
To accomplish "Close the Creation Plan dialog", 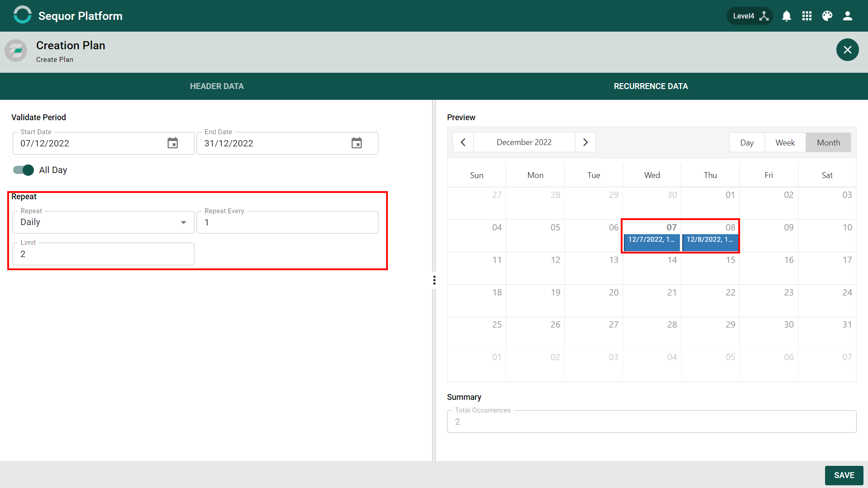I will point(848,50).
